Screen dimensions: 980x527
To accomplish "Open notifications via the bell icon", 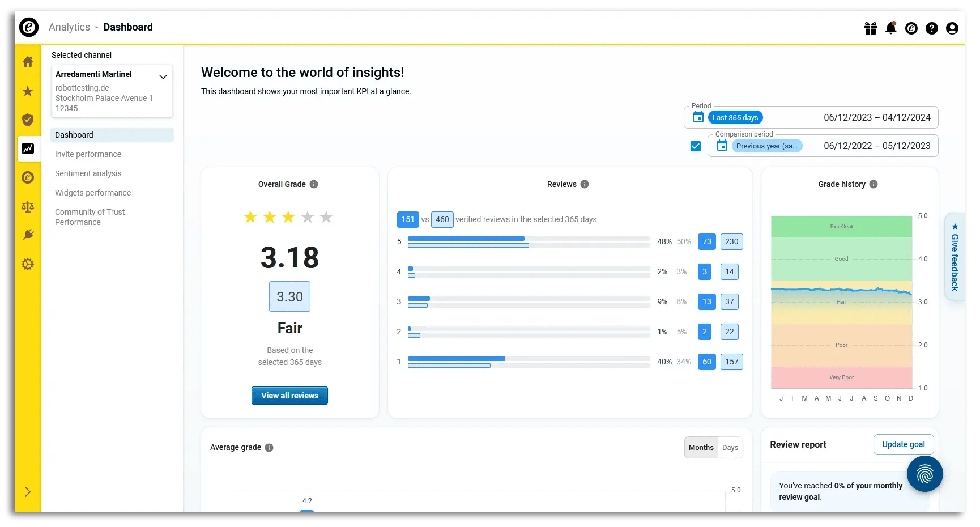I will pyautogui.click(x=890, y=28).
